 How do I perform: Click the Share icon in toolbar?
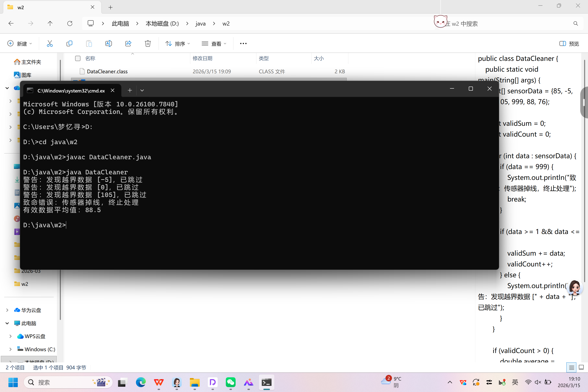128,43
